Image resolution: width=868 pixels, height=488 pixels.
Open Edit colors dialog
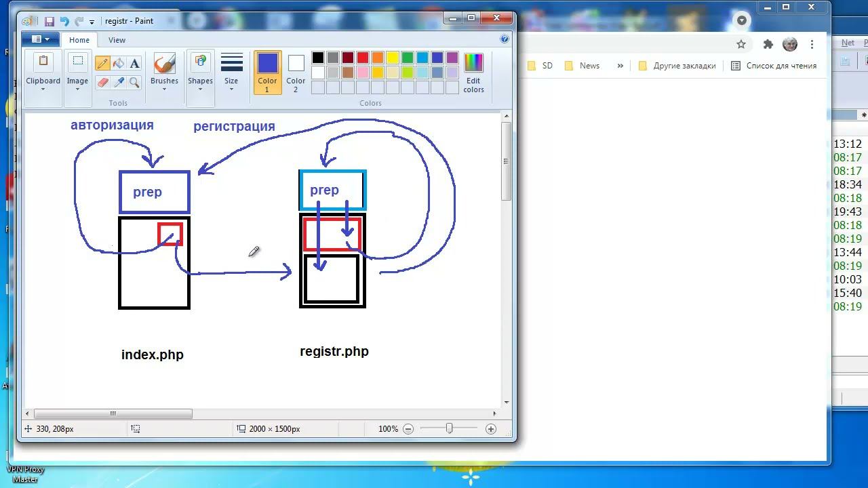coord(473,73)
